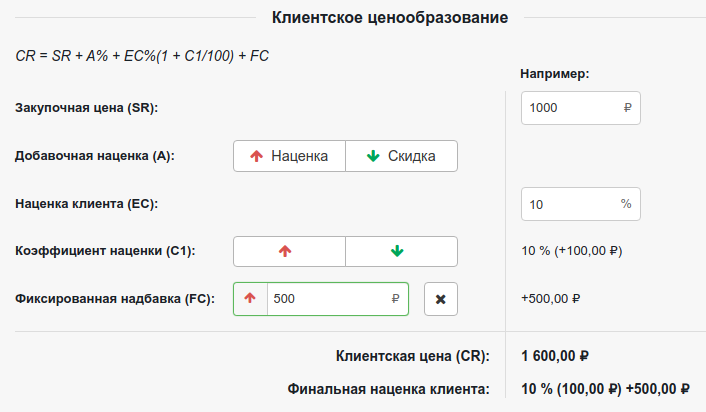Clear the fixed surcharge with the X button
Viewport: 706px width, 412px height.
tap(441, 298)
